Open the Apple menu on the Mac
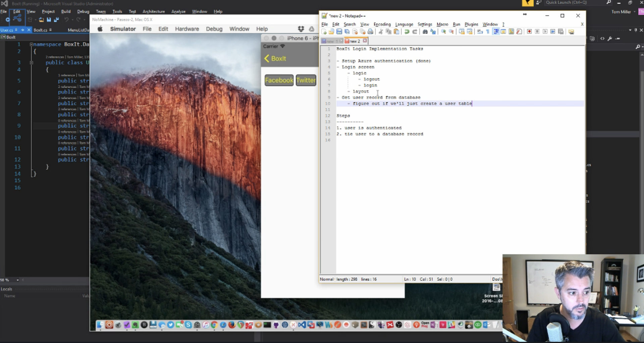 click(x=100, y=29)
